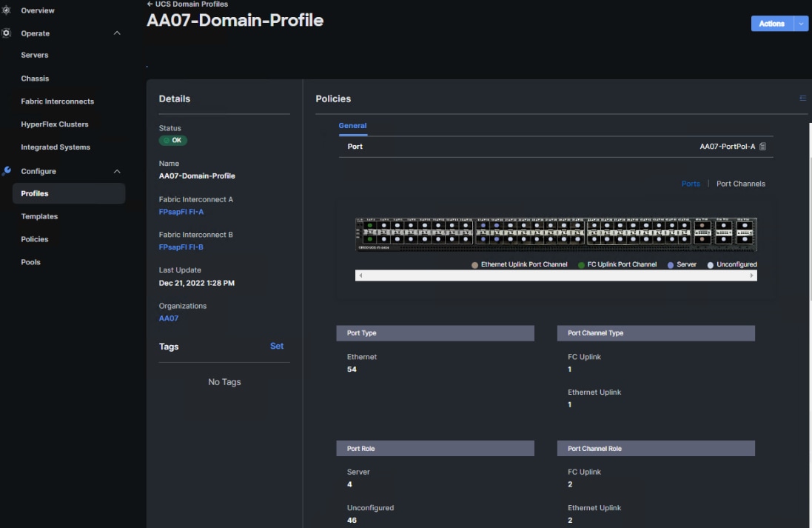Click the Actions button

771,23
